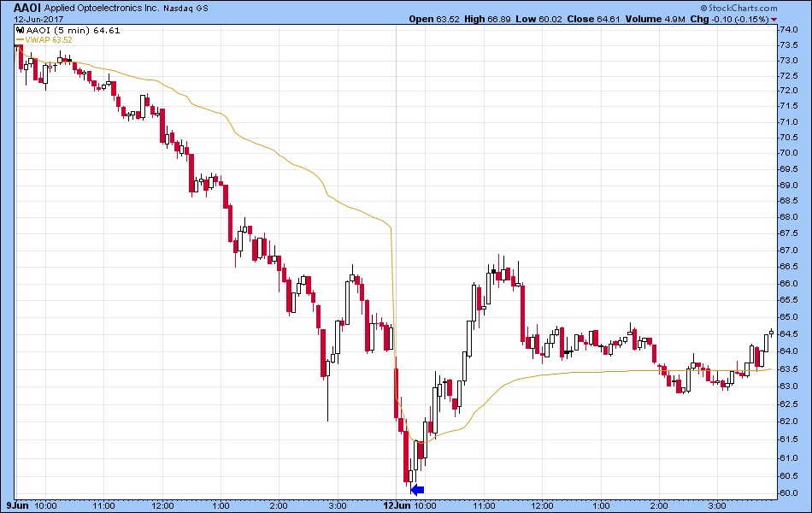Click the 68.0 price axis label
This screenshot has width=812, height=513.
click(x=789, y=217)
